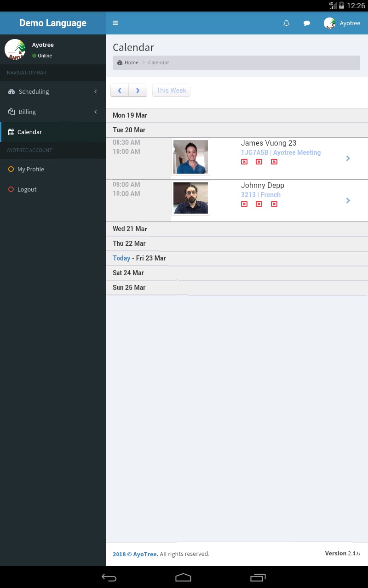
Task: Click the 09:00 AM time slot
Action: click(126, 185)
